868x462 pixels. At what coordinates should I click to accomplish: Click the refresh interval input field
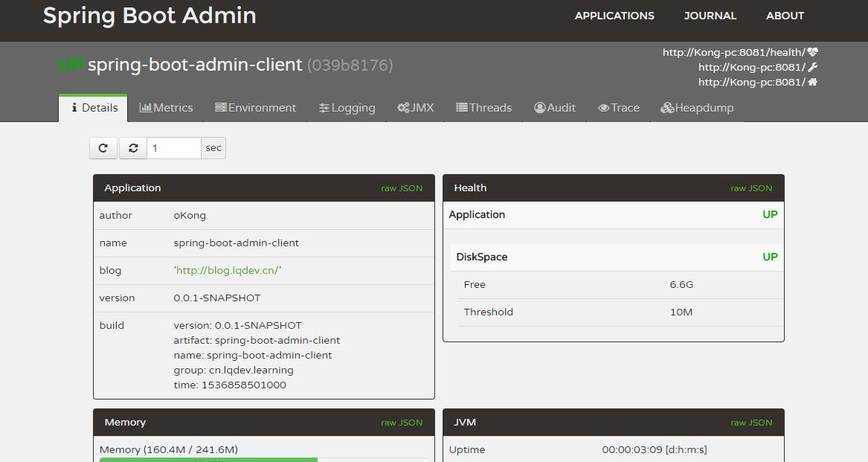[174, 148]
